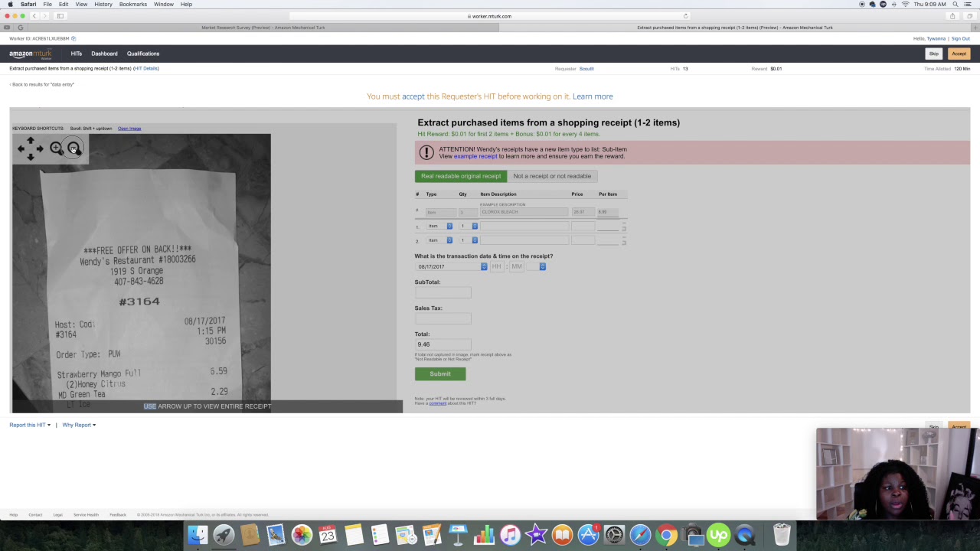Go back in Safari toolbar

click(34, 16)
